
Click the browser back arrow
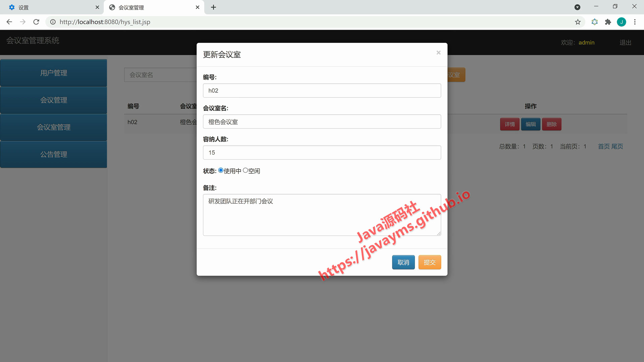click(9, 22)
